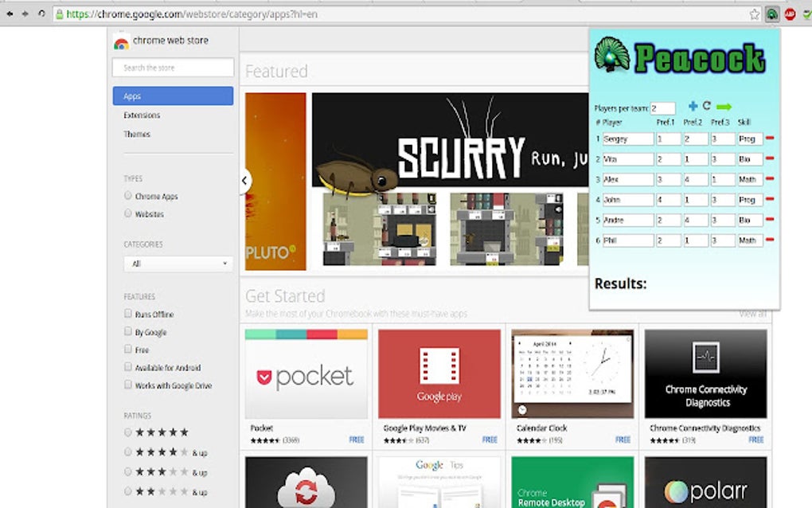Open the Peacock extension toolbar icon
This screenshot has height=508, width=812.
(772, 14)
